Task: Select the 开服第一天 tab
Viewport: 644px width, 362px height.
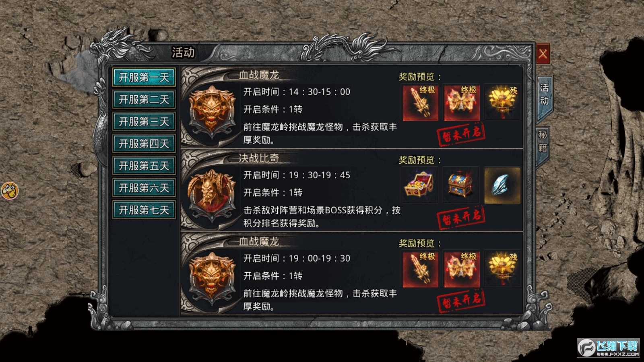Action: click(x=144, y=77)
